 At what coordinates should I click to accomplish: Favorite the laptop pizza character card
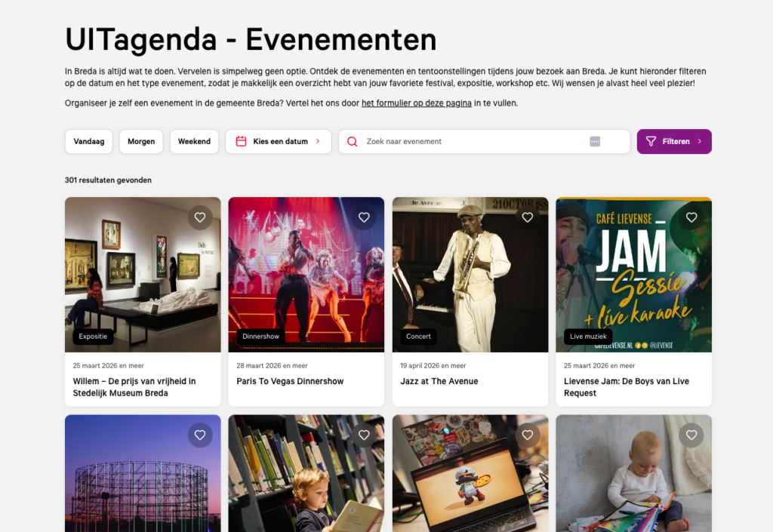point(528,435)
